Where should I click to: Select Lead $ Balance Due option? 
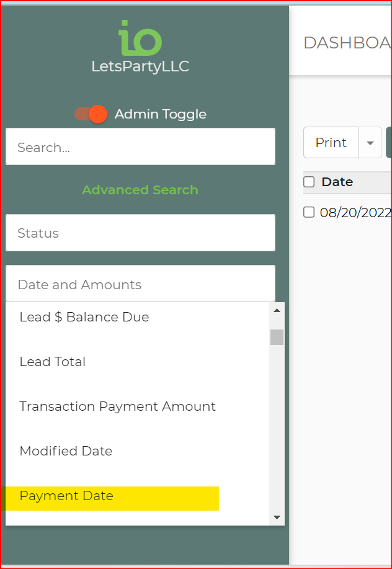(x=84, y=317)
